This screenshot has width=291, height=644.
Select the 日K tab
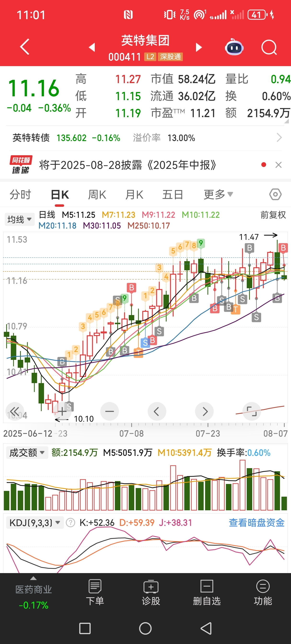(60, 195)
